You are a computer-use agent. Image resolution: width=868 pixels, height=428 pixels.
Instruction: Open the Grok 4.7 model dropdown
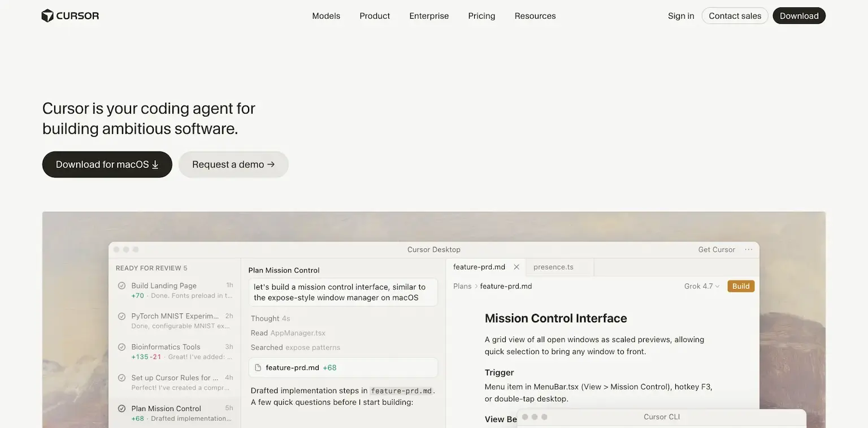(702, 286)
